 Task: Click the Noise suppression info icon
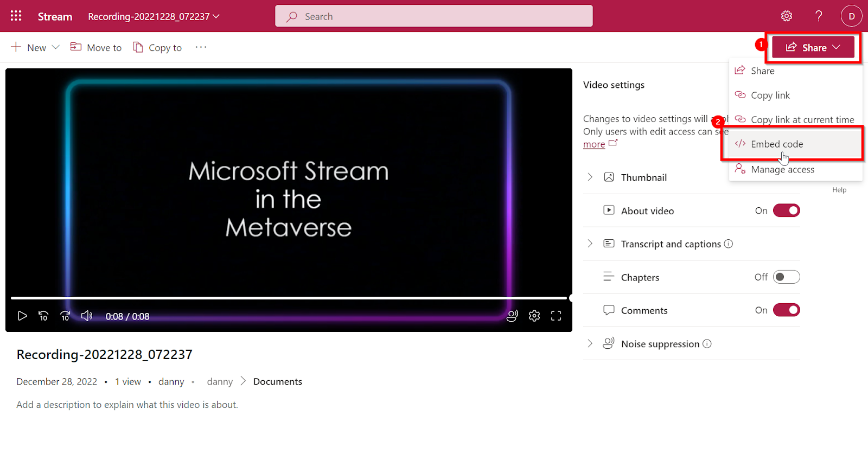pyautogui.click(x=707, y=343)
